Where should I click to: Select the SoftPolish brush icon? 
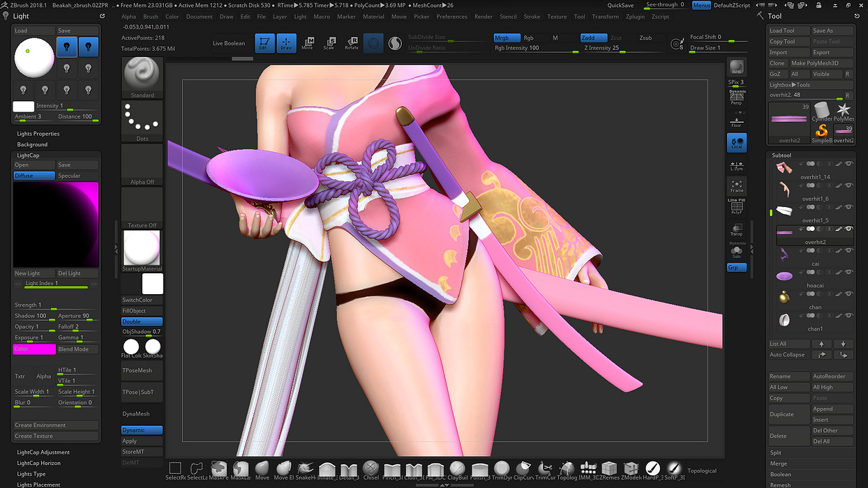[x=675, y=470]
